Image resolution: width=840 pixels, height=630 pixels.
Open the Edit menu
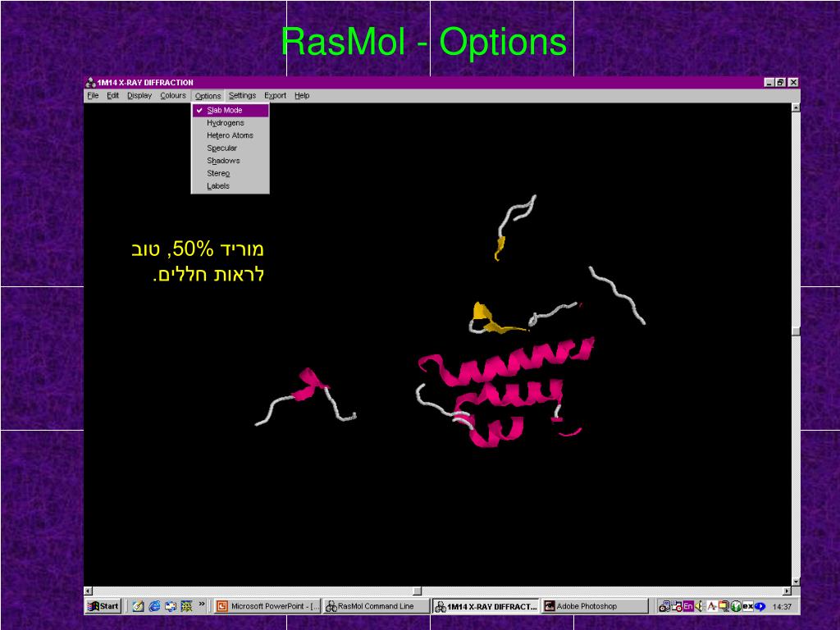(x=112, y=95)
